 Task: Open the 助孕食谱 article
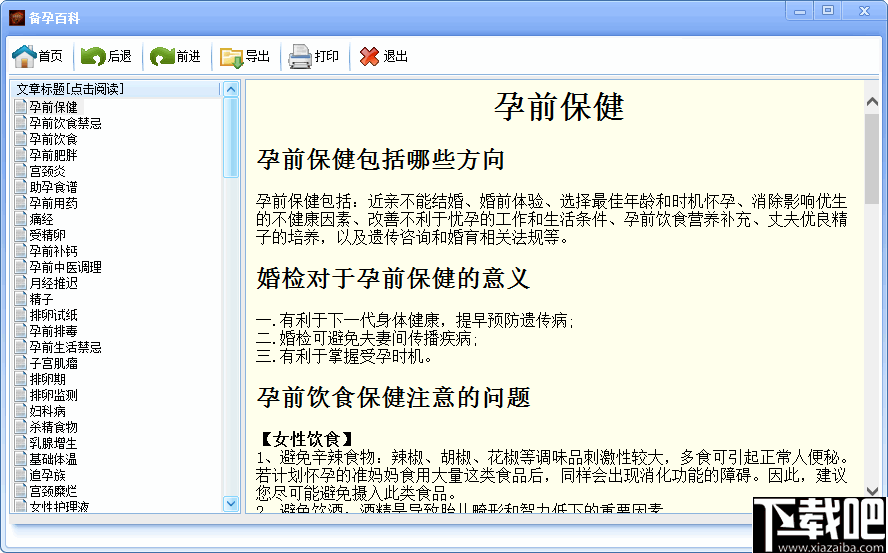coord(53,187)
